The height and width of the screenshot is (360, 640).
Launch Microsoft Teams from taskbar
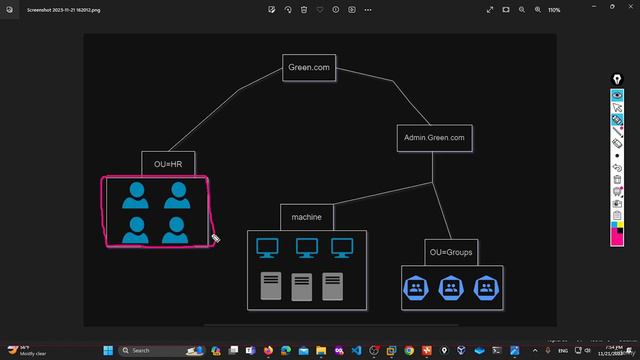point(250,350)
